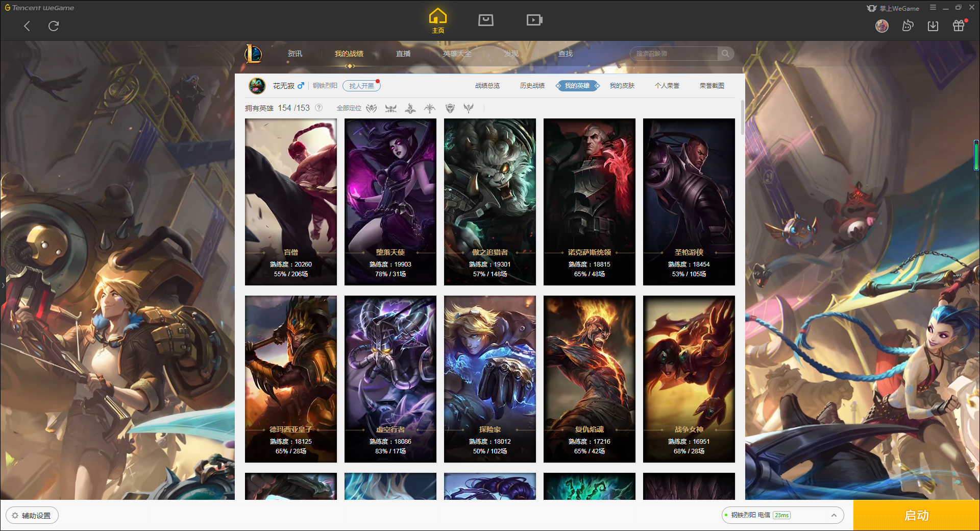Open the video player icon in the top bar
The image size is (980, 531).
(534, 20)
